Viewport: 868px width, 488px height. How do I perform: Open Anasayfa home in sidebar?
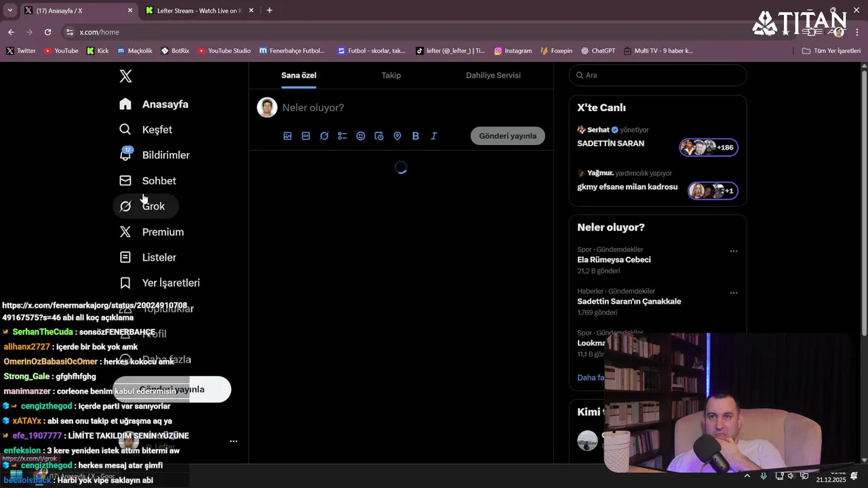click(x=154, y=104)
